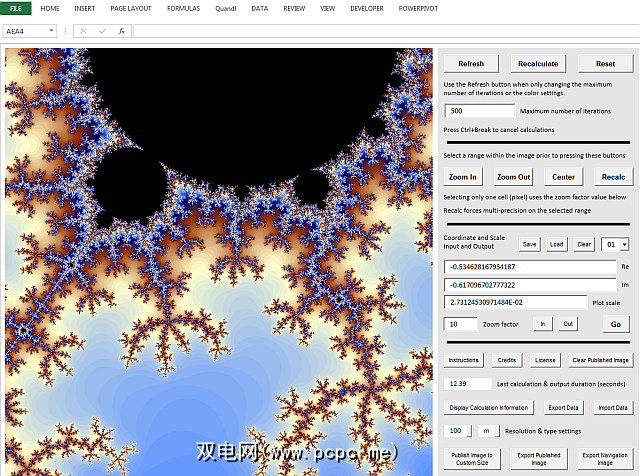Click the formula bar Cancel X icon
640x476 pixels.
click(84, 31)
